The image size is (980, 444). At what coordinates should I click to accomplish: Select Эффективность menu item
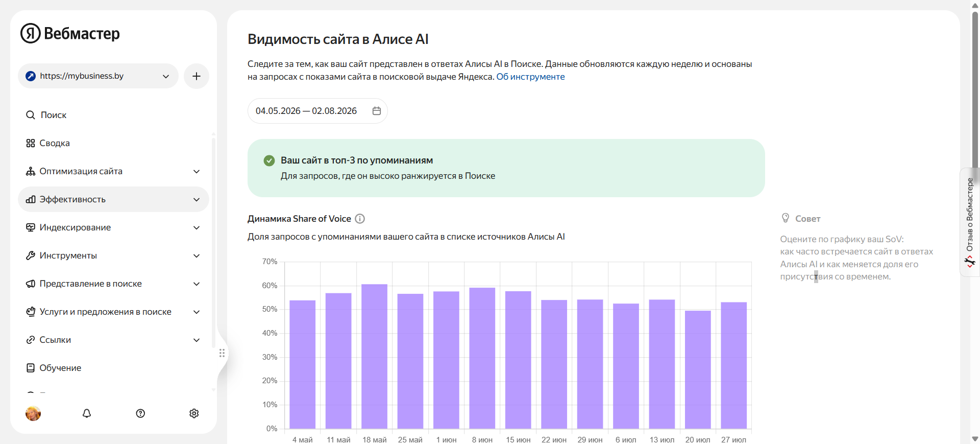coord(113,199)
